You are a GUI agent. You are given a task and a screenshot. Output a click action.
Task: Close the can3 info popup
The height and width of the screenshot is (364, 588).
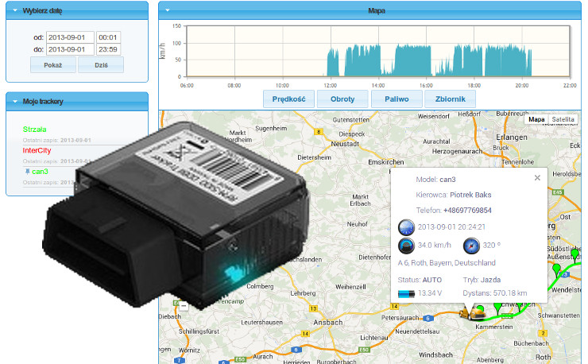click(x=537, y=178)
